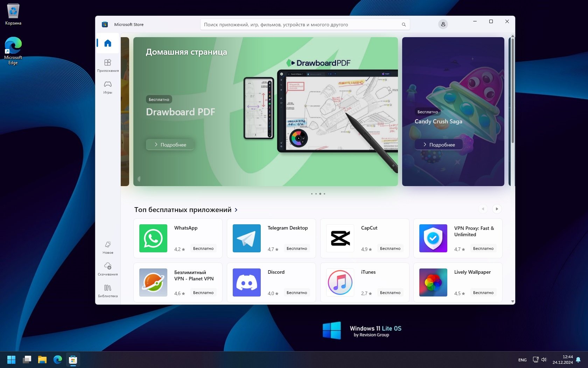Open Task View in the taskbar
Image resolution: width=588 pixels, height=368 pixels.
(27, 360)
